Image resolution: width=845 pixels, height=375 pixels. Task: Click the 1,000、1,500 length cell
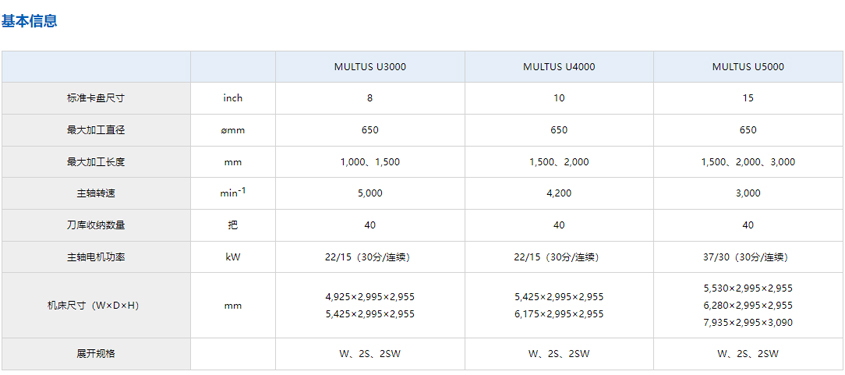point(370,162)
